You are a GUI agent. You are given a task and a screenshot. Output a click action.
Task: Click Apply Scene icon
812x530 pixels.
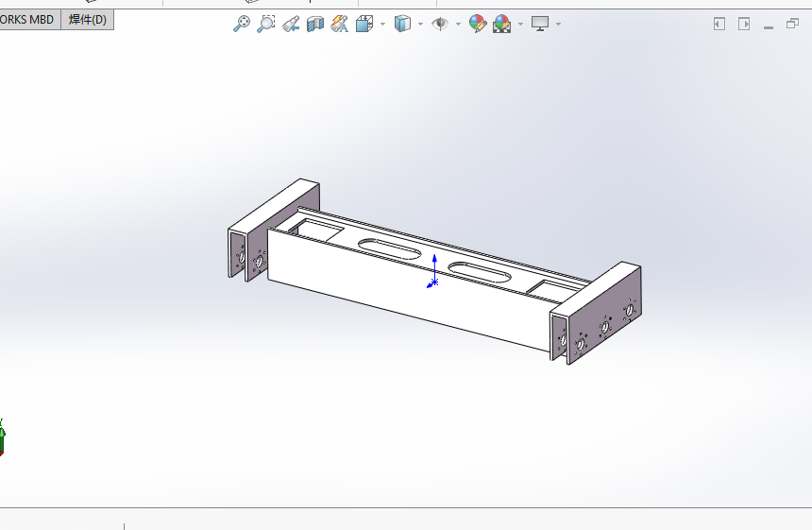pyautogui.click(x=502, y=24)
